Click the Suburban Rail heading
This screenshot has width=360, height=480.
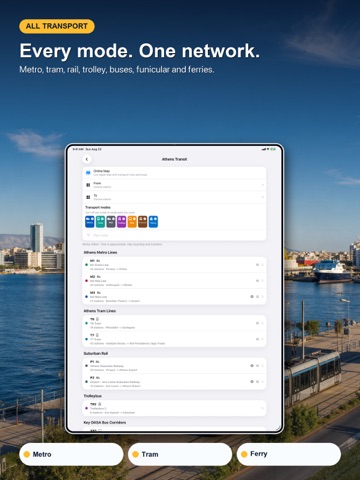coord(96,353)
